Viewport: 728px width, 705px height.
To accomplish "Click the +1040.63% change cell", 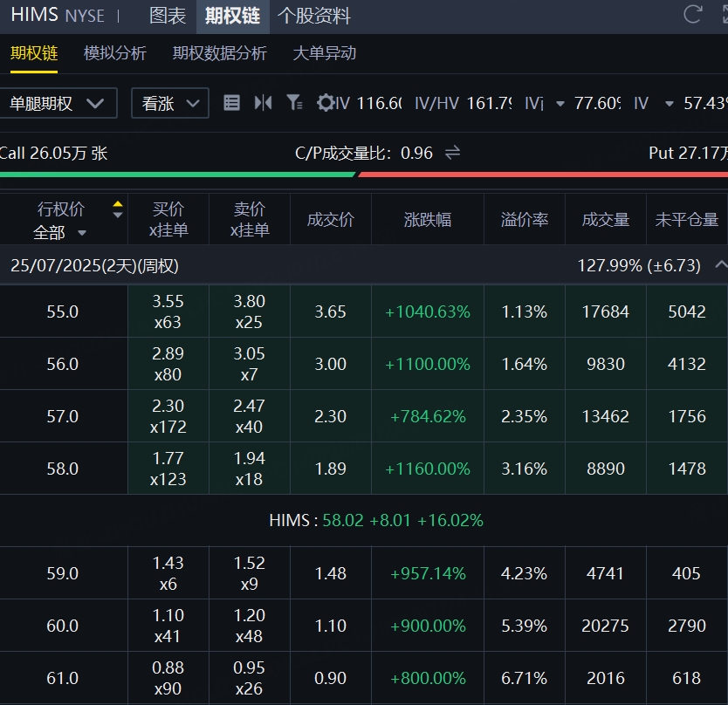I will coord(428,311).
